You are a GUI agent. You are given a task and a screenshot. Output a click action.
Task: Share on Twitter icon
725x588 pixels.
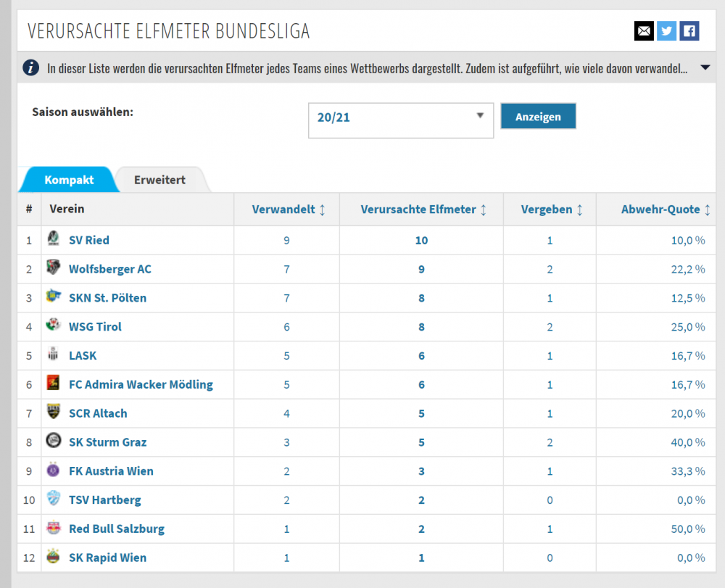(x=666, y=31)
